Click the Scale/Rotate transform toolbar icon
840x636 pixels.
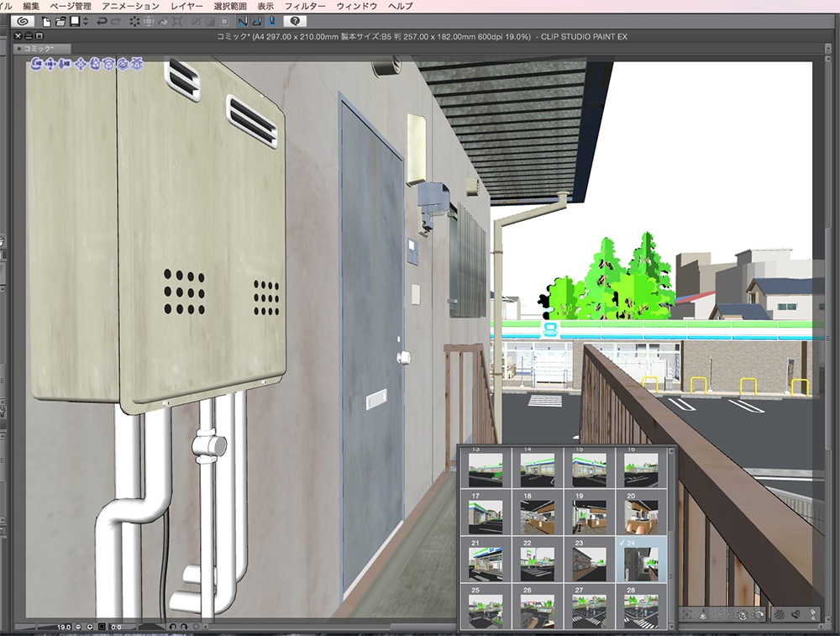pos(177,22)
